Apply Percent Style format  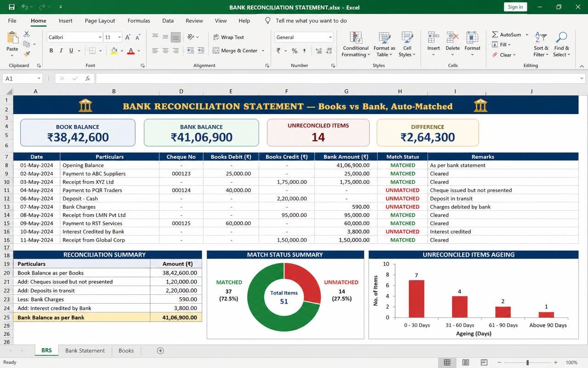(x=294, y=51)
